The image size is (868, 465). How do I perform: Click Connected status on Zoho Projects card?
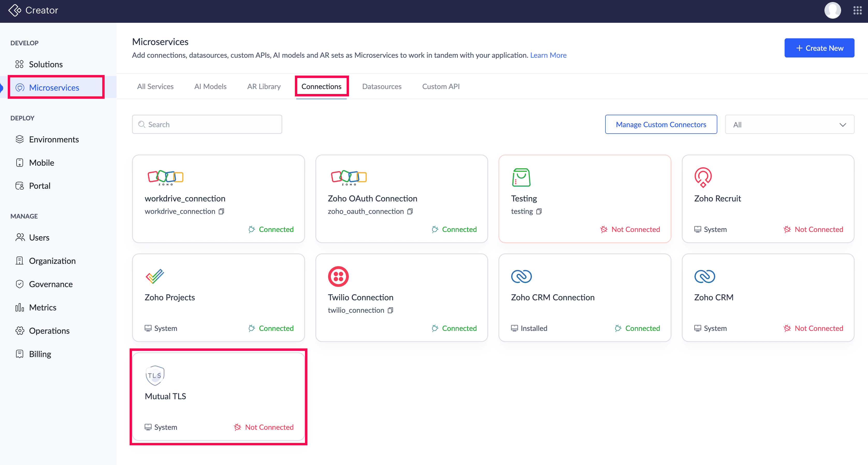271,328
